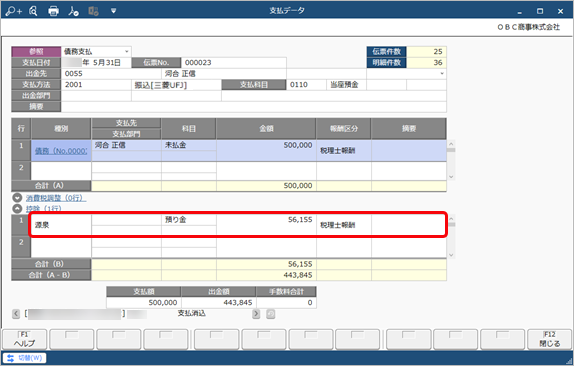Image resolution: width=574 pixels, height=366 pixels.
Task: Open the 消費税調整 (0行) link
Action: coord(56,198)
